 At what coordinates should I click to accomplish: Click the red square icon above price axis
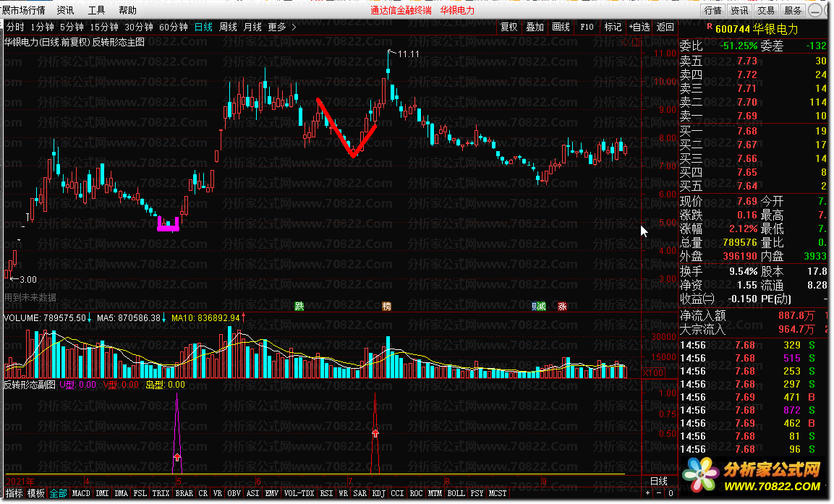[x=635, y=42]
